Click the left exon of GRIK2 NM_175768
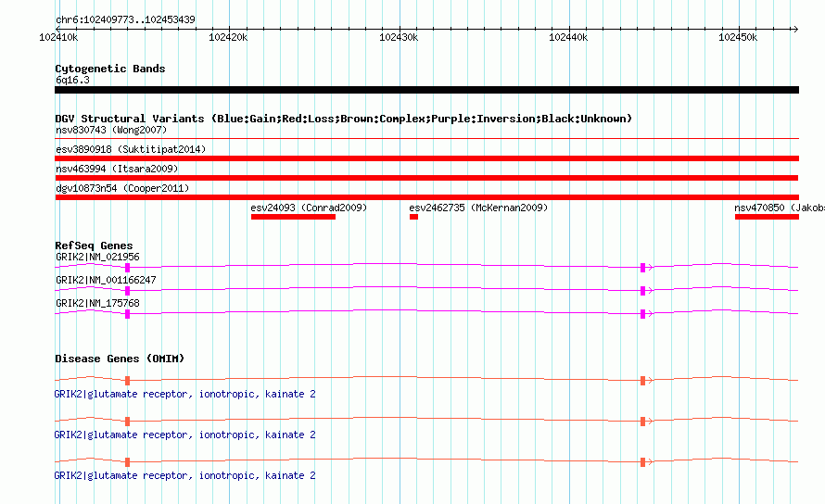 pyautogui.click(x=127, y=314)
